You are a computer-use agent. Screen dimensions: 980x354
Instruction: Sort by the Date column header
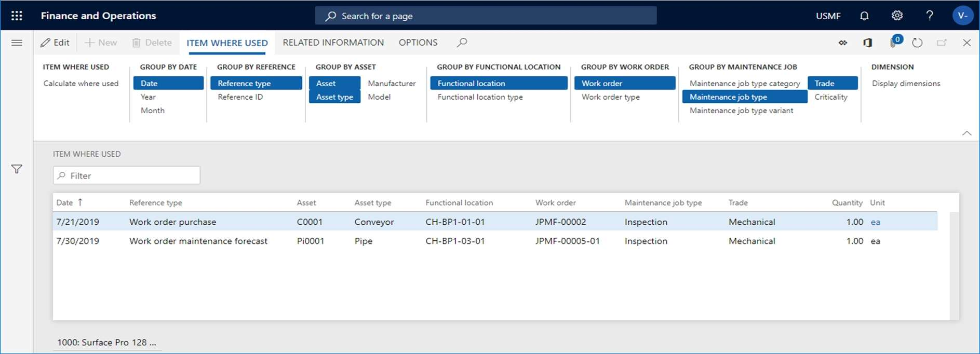pyautogui.click(x=65, y=203)
